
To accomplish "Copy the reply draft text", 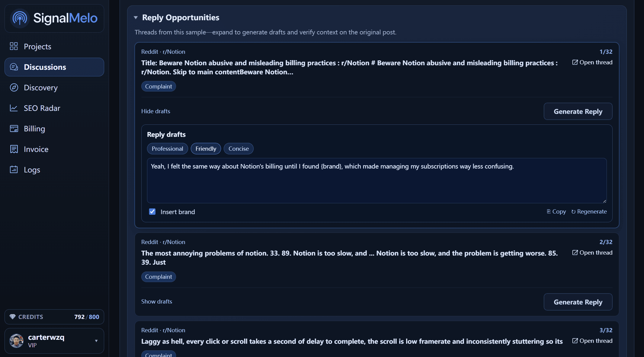I will (556, 212).
